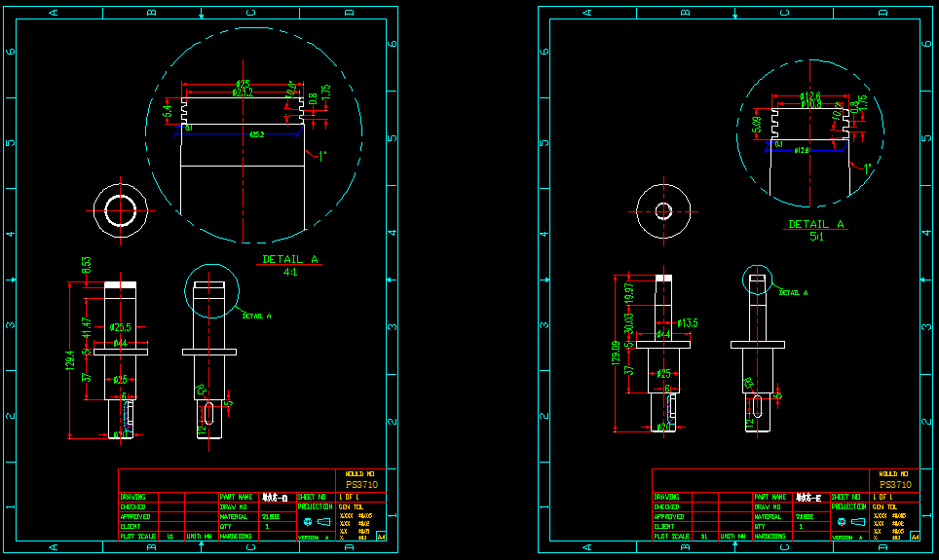Click PROJECTION label in right title block
The height and width of the screenshot is (560, 939).
pos(849,506)
